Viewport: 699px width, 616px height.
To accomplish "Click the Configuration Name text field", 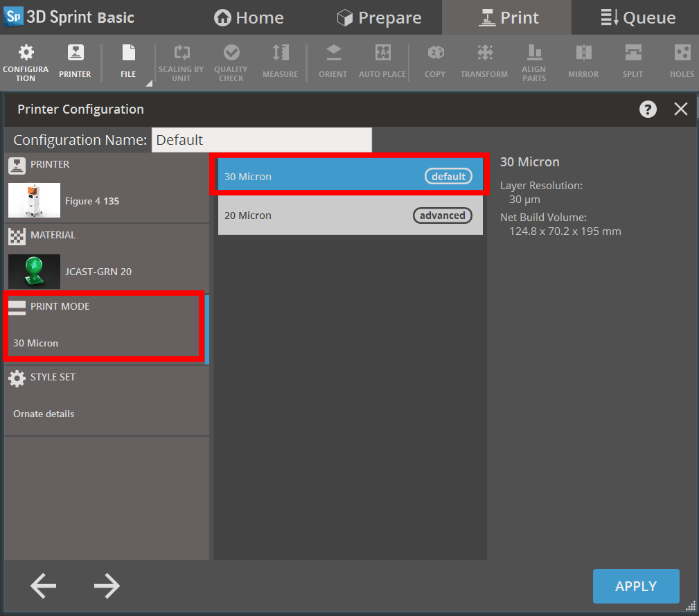I will tap(261, 139).
